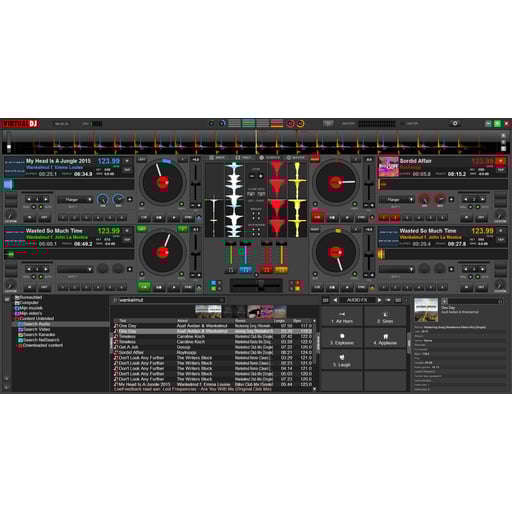Toggle the red button above Sordid Affair jogwheel
This screenshot has width=512, height=512.
point(315,159)
